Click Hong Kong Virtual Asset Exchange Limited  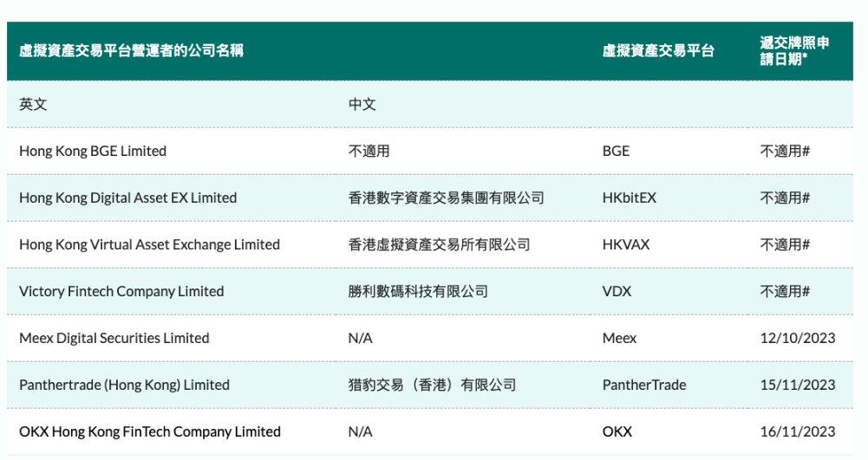(x=149, y=244)
